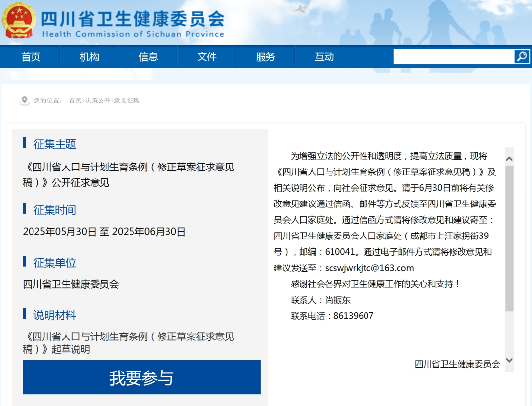Screen dimensions: 532x406
Task: Select the 信息 navigation item
Action: pyautogui.click(x=148, y=57)
